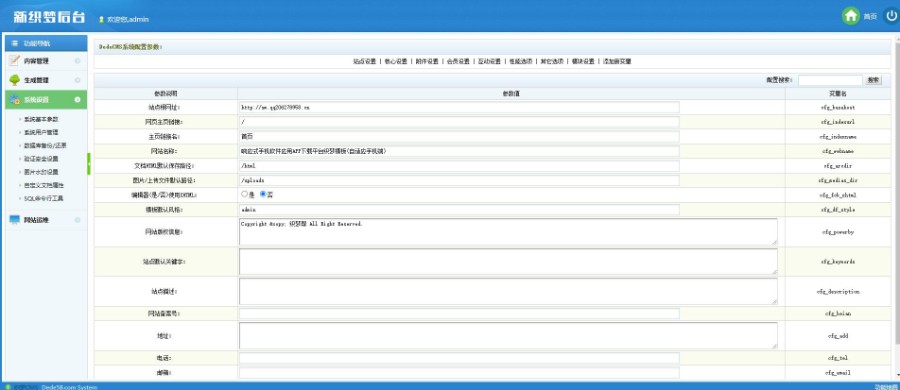Open the 核心设置 tab
Screen dimensions: 900x390
[396, 61]
